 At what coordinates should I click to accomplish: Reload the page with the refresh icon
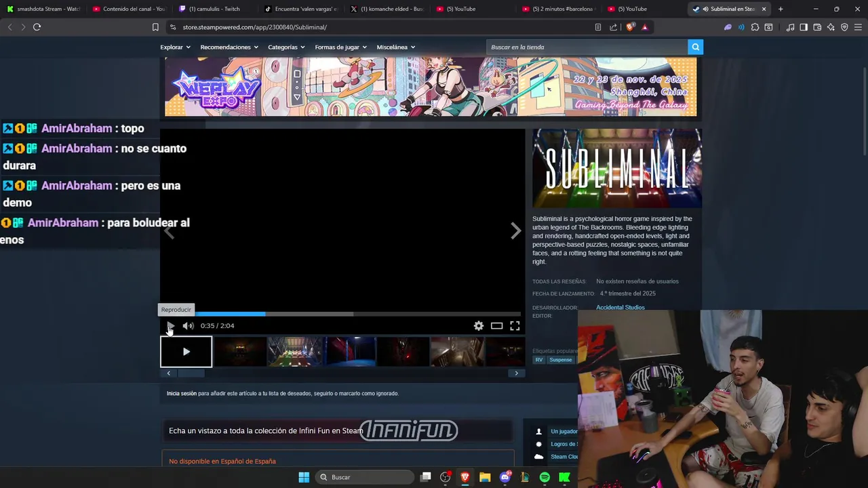pyautogui.click(x=37, y=27)
